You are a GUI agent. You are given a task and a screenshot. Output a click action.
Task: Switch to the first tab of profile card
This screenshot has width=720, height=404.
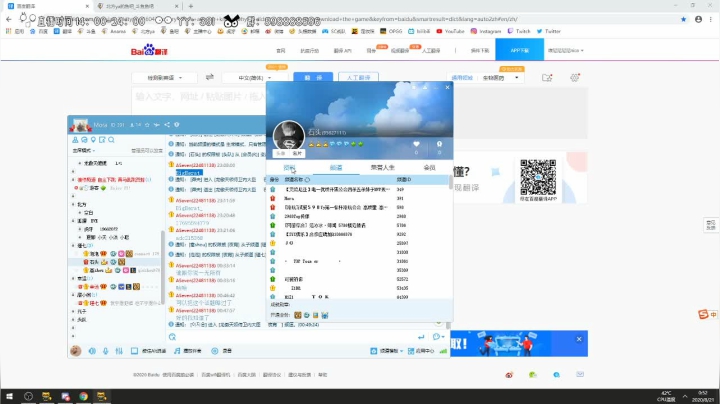point(289,168)
